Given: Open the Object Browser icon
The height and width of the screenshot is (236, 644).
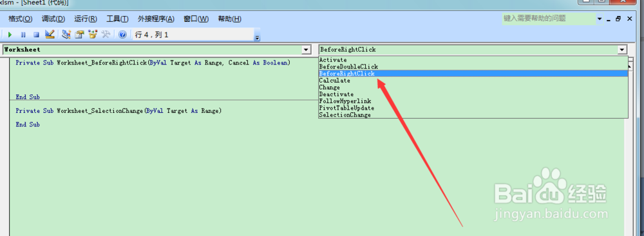Looking at the screenshot, I should tap(92, 35).
